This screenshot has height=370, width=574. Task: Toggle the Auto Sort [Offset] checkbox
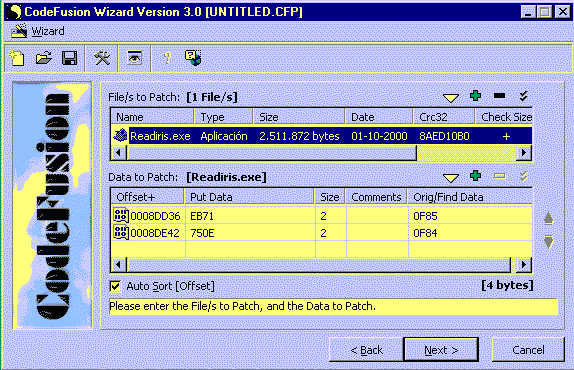click(x=115, y=286)
